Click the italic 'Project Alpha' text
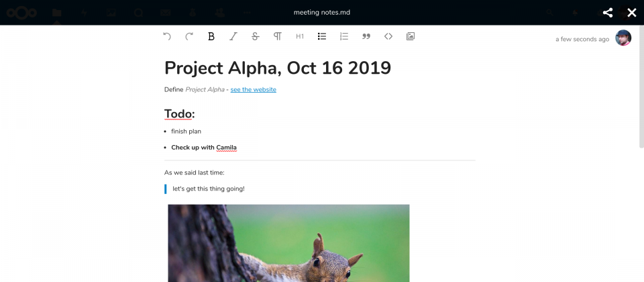The image size is (644, 282). tap(205, 89)
